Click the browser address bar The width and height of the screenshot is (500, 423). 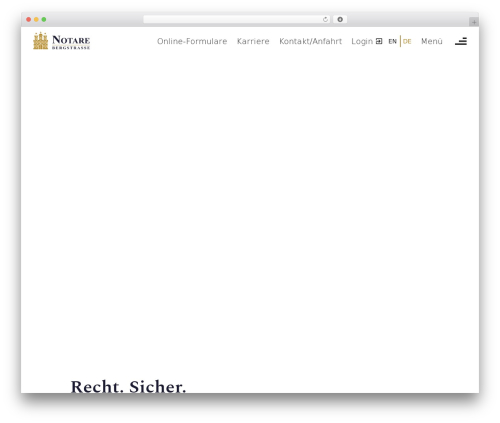[x=236, y=20]
